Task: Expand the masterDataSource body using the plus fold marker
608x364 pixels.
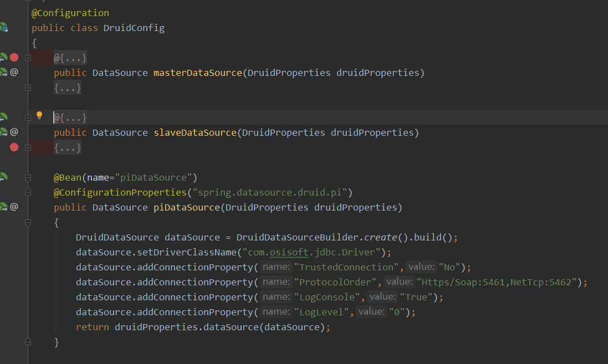Action: point(27,88)
